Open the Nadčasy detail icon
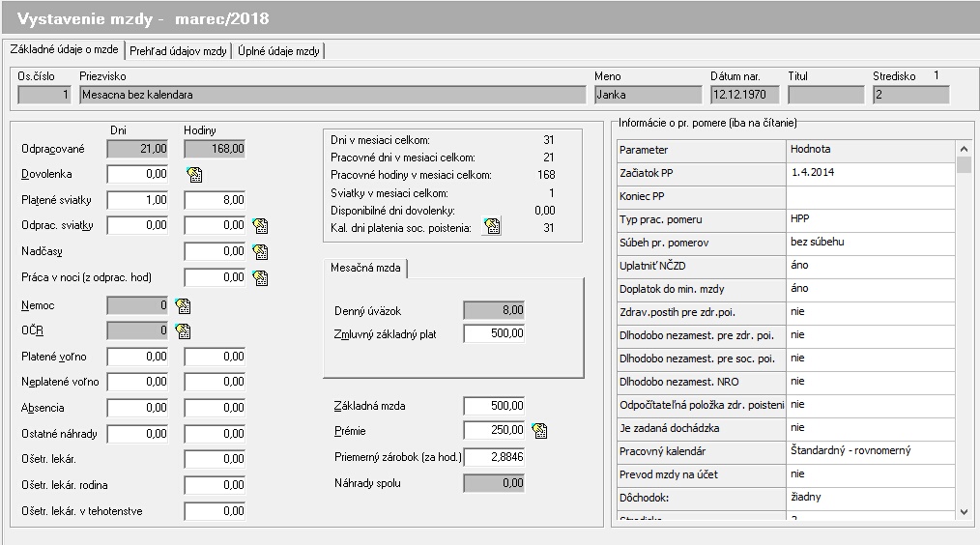Image resolution: width=980 pixels, height=545 pixels. coord(260,252)
